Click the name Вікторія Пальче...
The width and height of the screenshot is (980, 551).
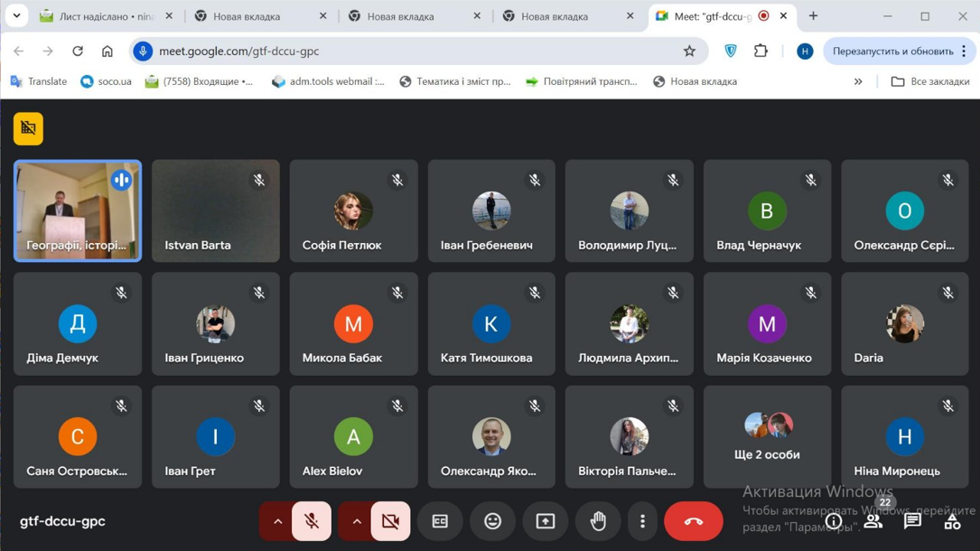(626, 471)
